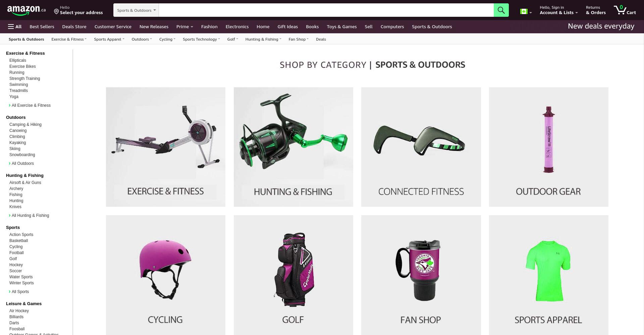The width and height of the screenshot is (644, 335).
Task: Open Returns & Orders
Action: 596,10
